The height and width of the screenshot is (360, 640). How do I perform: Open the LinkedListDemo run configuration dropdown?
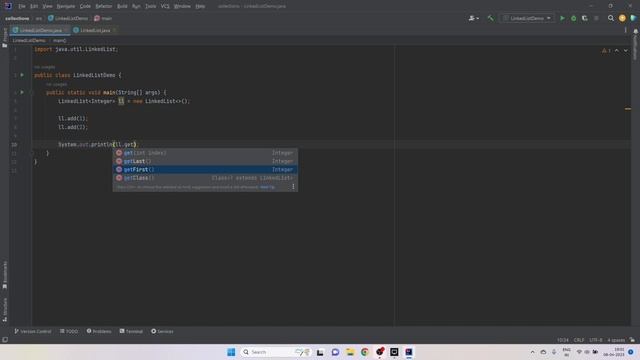point(527,18)
